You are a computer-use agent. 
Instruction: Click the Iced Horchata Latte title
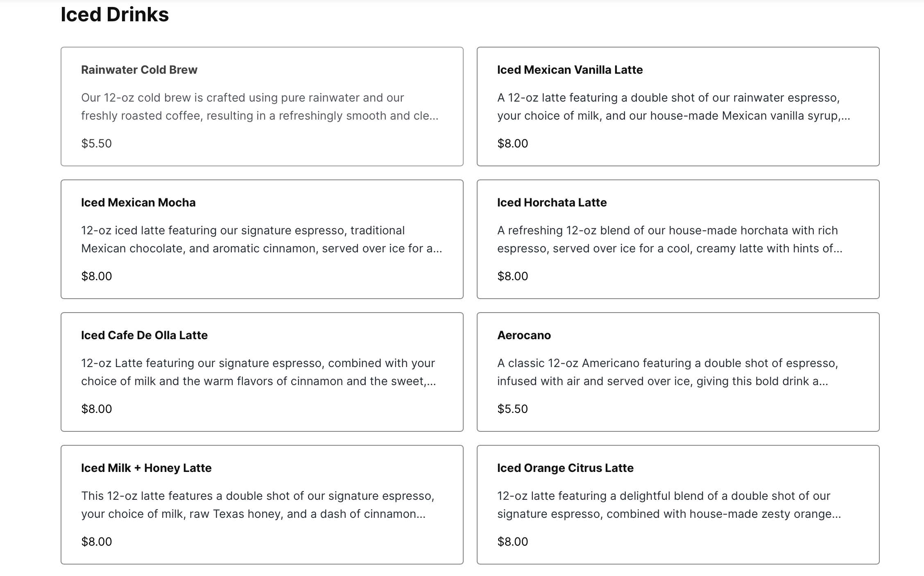pyautogui.click(x=552, y=203)
